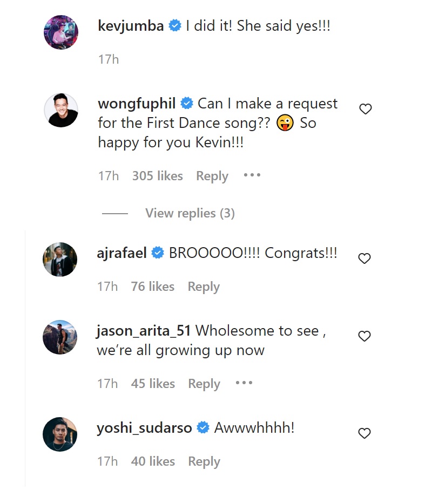The image size is (432, 504).
Task: Open more options on wongfuphil's comment
Action: tap(252, 175)
